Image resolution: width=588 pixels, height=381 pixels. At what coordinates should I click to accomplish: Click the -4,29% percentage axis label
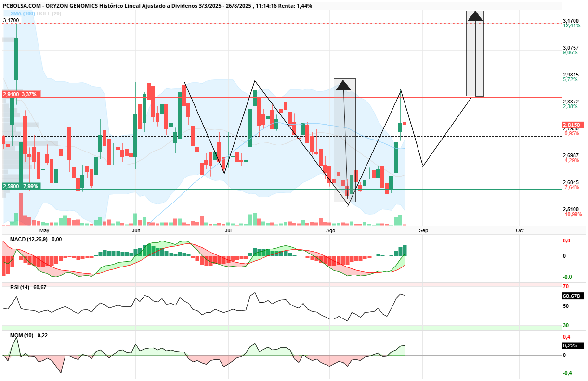[571, 160]
